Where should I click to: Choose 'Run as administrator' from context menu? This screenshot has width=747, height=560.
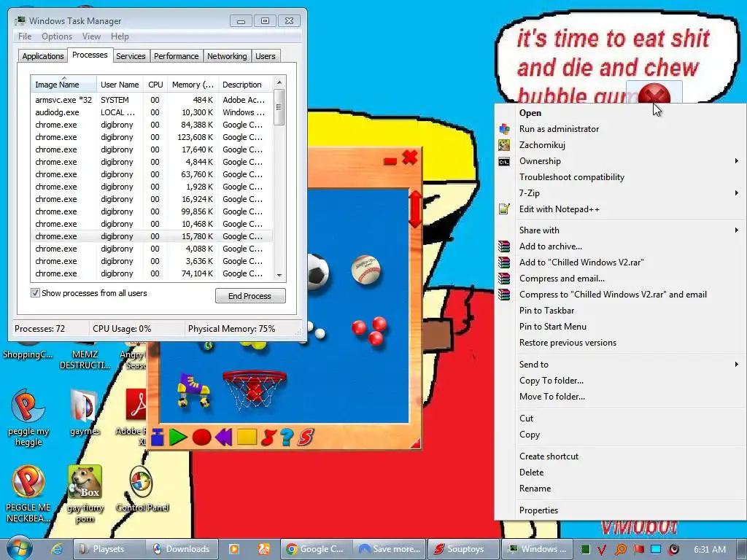622,129
